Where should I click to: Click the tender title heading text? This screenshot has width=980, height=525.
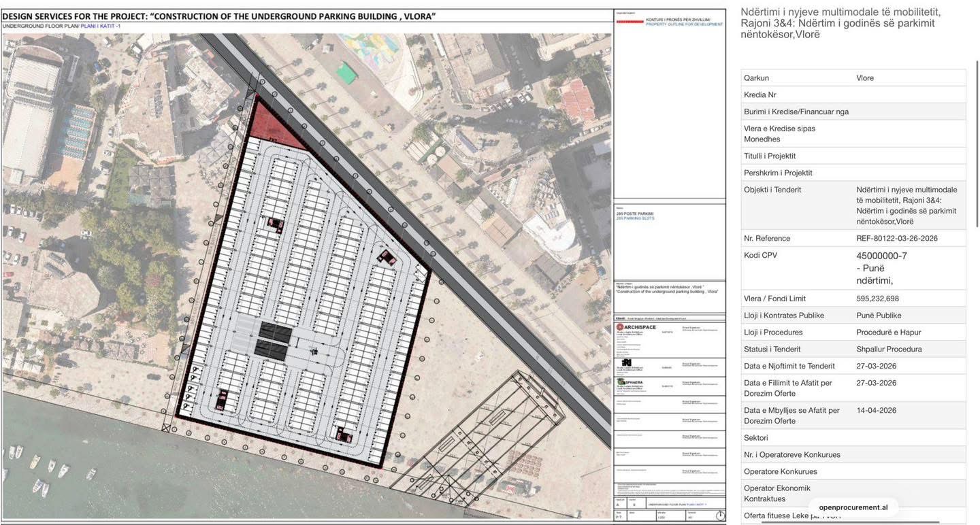tap(840, 23)
